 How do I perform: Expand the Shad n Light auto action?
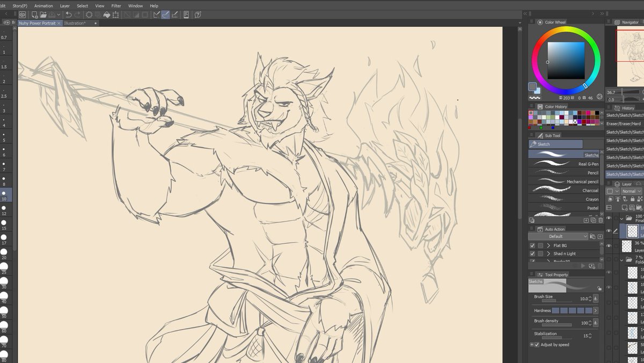548,253
